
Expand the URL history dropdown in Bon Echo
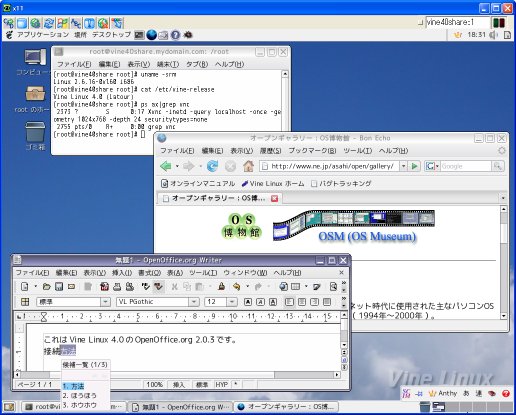[x=403, y=166]
